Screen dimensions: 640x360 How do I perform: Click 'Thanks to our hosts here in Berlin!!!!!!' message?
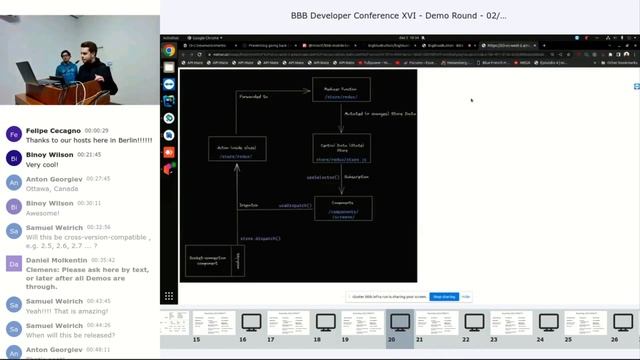[x=89, y=140]
